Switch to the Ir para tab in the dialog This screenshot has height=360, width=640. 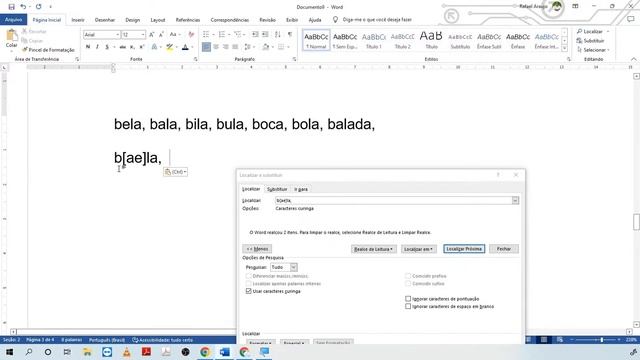pos(301,189)
